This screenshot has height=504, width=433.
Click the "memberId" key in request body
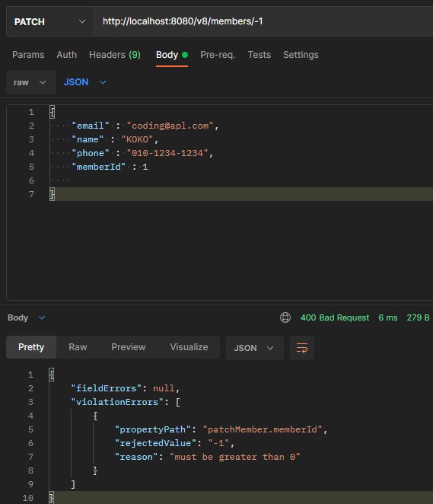pos(98,167)
